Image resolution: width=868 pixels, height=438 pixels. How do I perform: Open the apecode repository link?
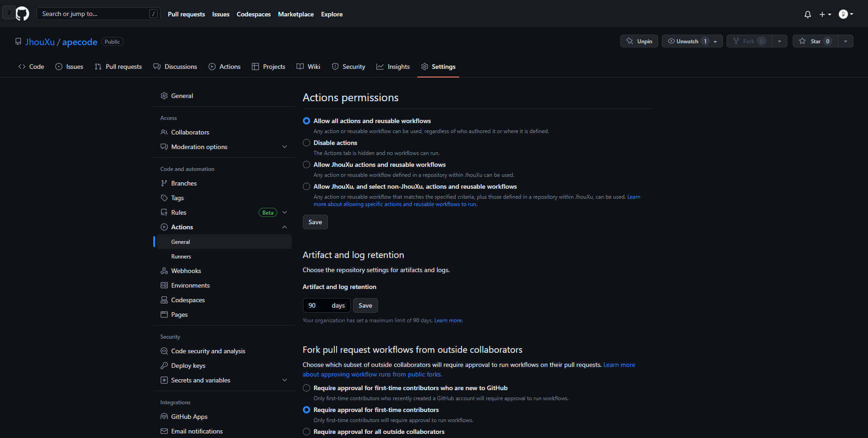click(x=79, y=42)
